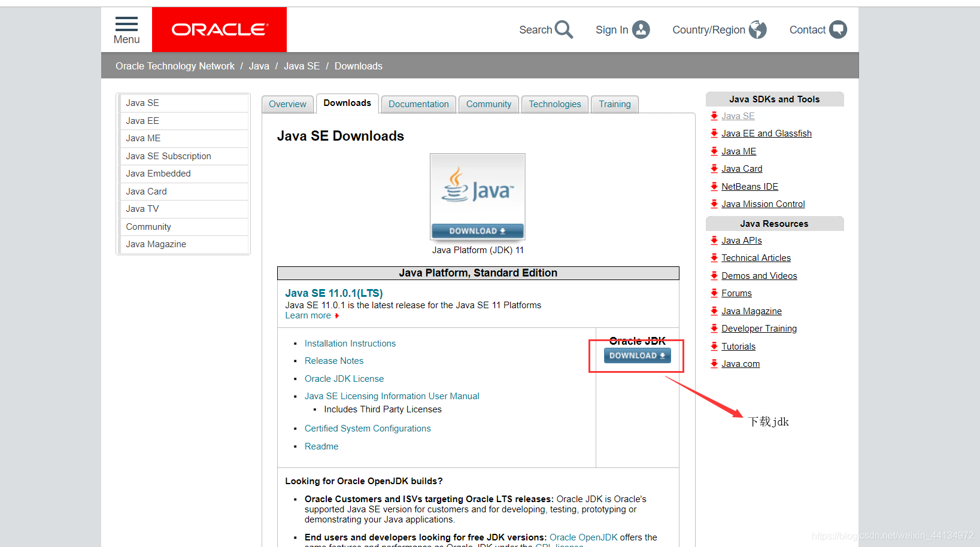Switch to the Technologies tab
Viewport: 980px width, 547px height.
[x=555, y=104]
